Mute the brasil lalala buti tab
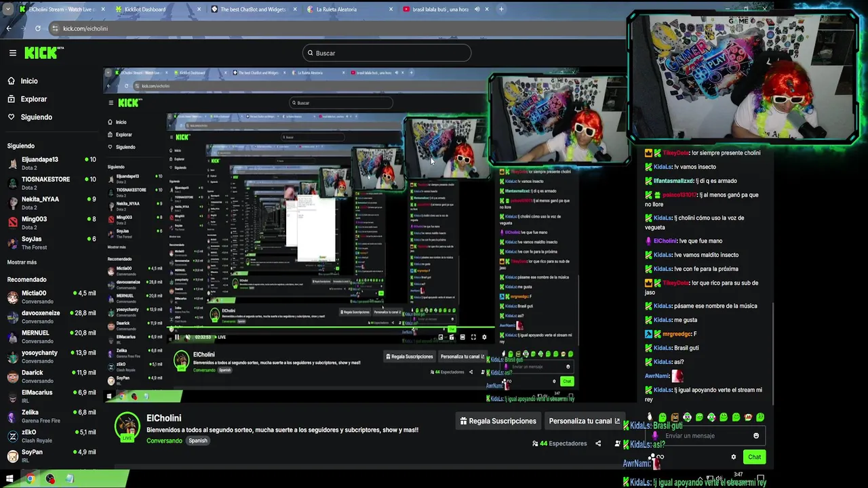The width and height of the screenshot is (868, 488). pyautogui.click(x=477, y=9)
